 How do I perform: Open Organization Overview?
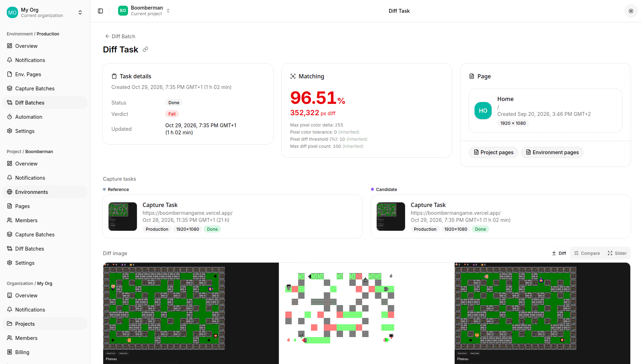click(45, 296)
